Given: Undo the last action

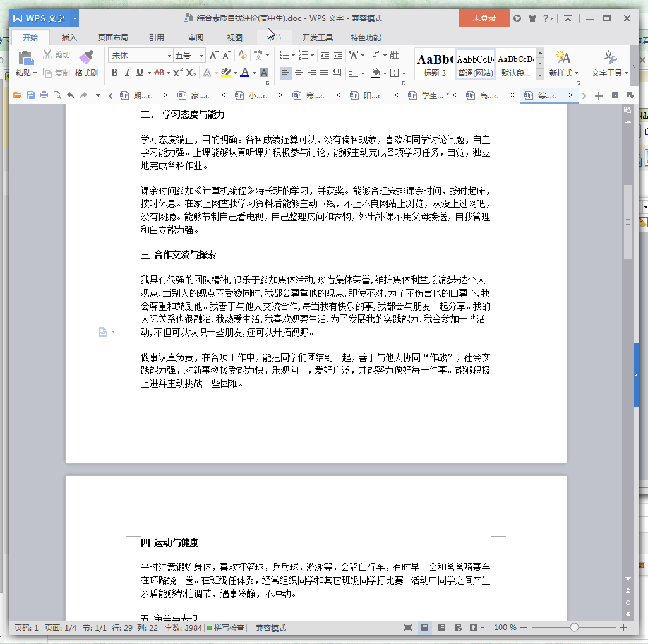Looking at the screenshot, I should point(70,95).
